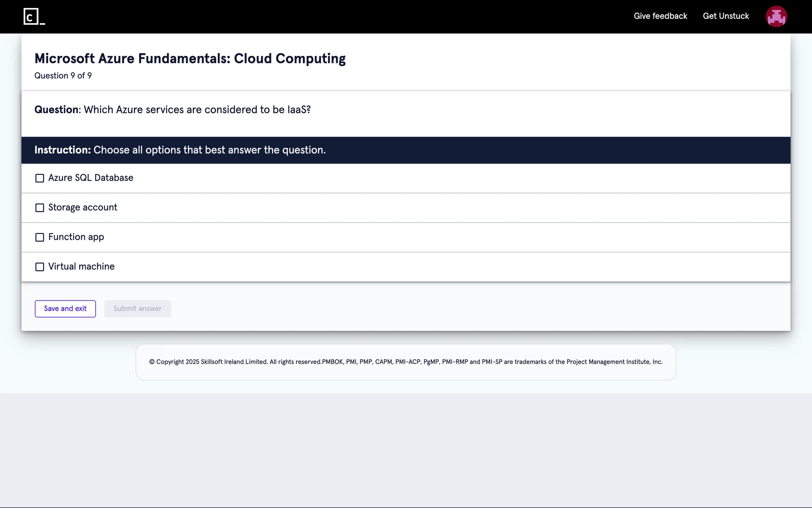Check the Storage account option
The height and width of the screenshot is (508, 812).
40,208
